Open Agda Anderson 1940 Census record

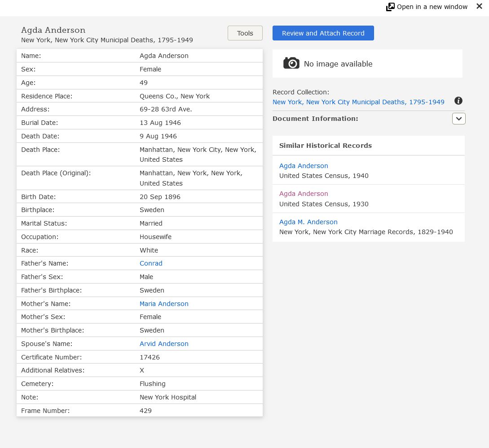(304, 166)
